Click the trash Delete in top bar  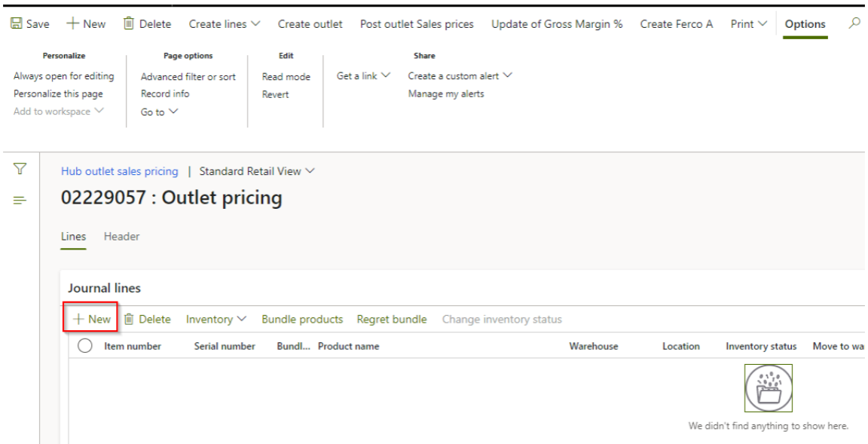tap(129, 24)
